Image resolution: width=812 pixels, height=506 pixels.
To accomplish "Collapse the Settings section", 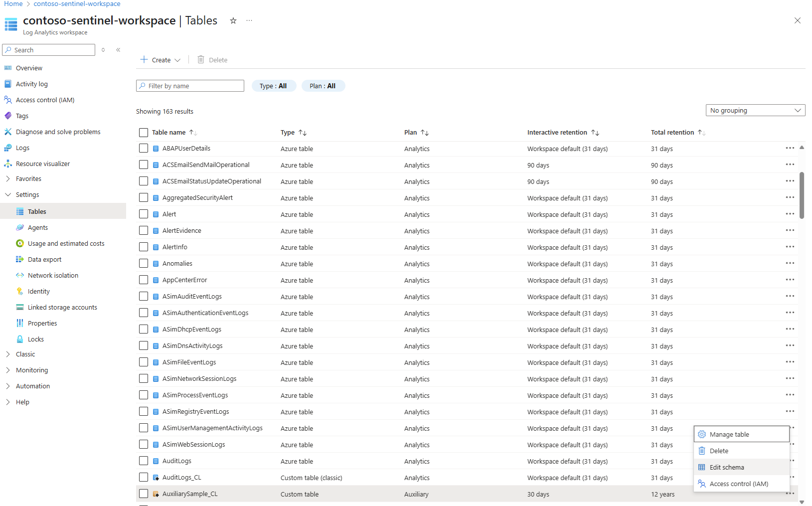I will pyautogui.click(x=8, y=194).
